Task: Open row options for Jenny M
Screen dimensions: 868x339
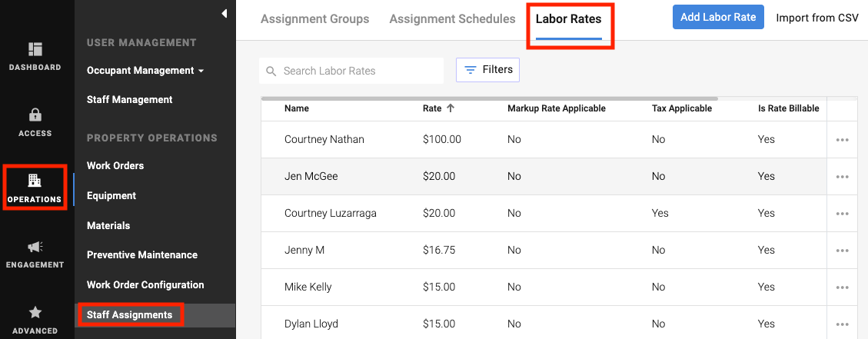Action: pyautogui.click(x=842, y=251)
